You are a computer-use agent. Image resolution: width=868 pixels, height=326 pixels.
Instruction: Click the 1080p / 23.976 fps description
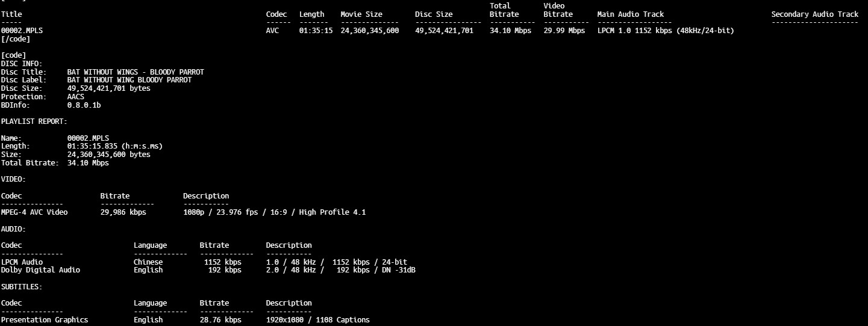tap(274, 212)
